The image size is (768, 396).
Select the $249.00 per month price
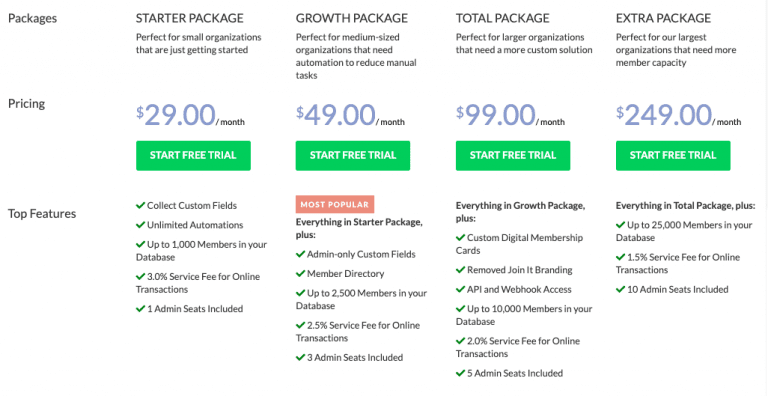point(678,115)
